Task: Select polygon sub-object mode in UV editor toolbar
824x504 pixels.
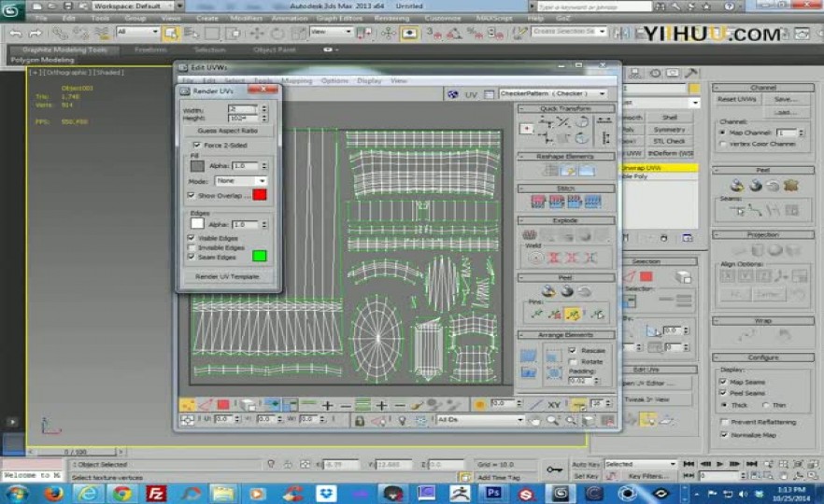Action: pos(223,405)
